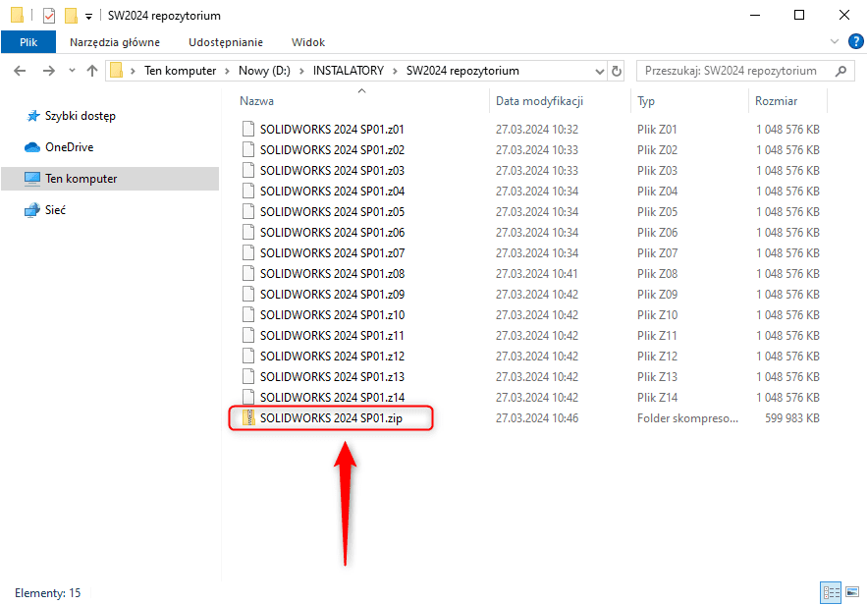Click date 27.03.2024 10:46
The width and height of the screenshot is (868, 605).
click(x=537, y=418)
